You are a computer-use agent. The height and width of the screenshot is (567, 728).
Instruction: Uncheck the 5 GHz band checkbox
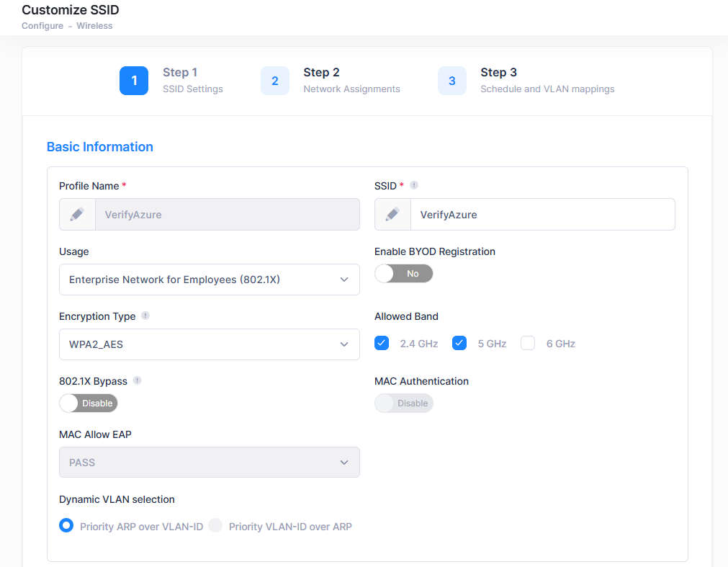[459, 344]
